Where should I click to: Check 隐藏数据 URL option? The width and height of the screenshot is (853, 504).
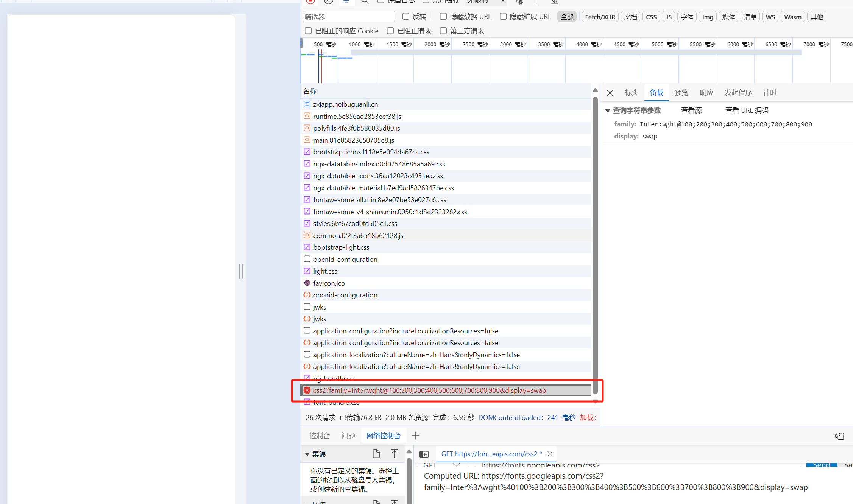tap(443, 16)
